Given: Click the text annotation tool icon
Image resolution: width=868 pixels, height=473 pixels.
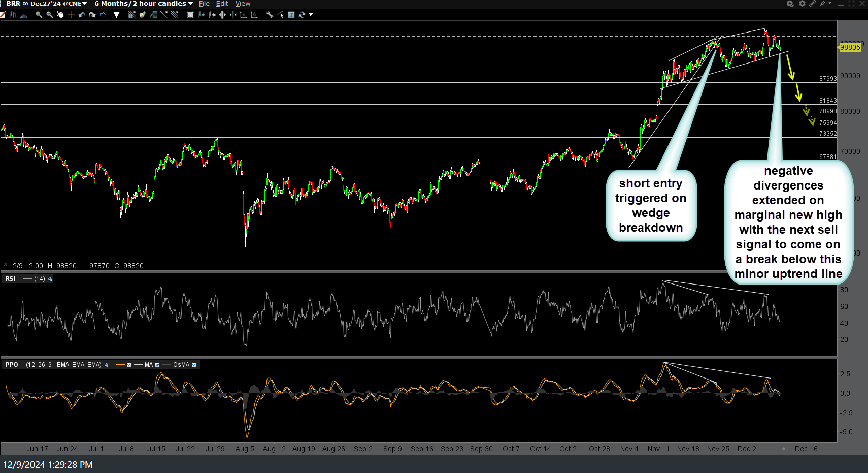Looking at the screenshot, I should [291, 15].
